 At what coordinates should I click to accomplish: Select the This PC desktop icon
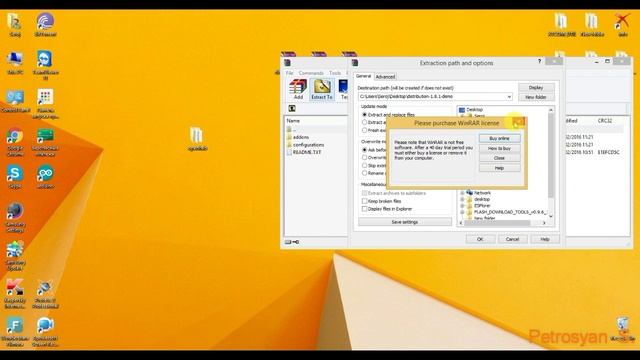[x=15, y=63]
